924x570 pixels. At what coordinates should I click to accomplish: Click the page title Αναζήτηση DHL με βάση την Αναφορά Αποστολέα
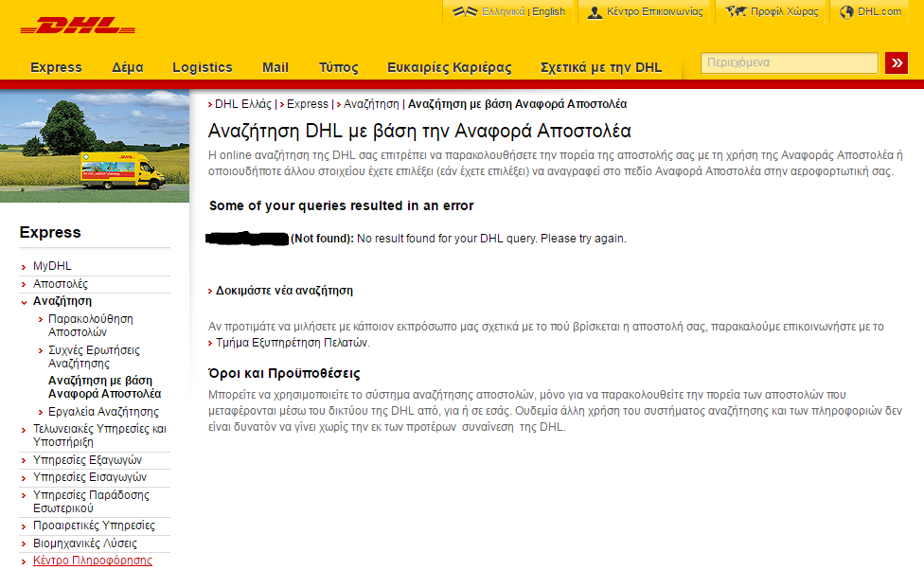[419, 131]
